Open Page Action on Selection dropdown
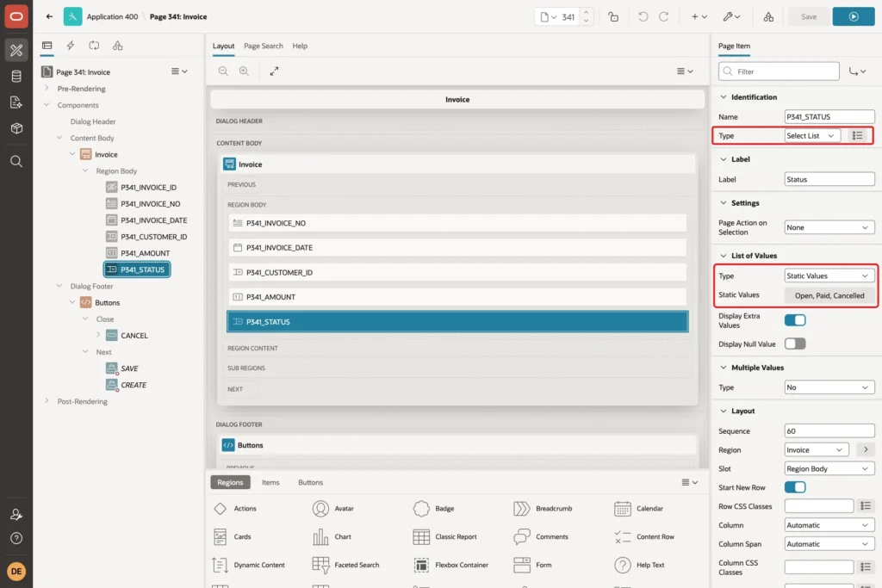Image resolution: width=882 pixels, height=588 pixels. [x=829, y=227]
